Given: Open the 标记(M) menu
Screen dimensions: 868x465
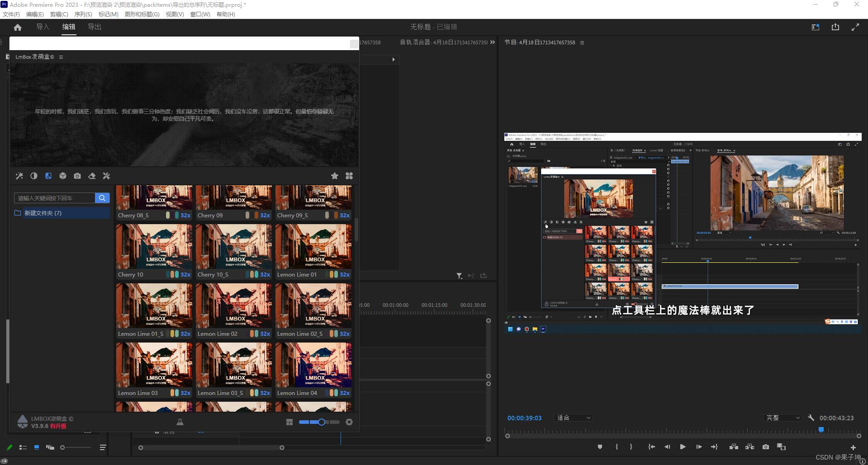Looking at the screenshot, I should point(109,14).
